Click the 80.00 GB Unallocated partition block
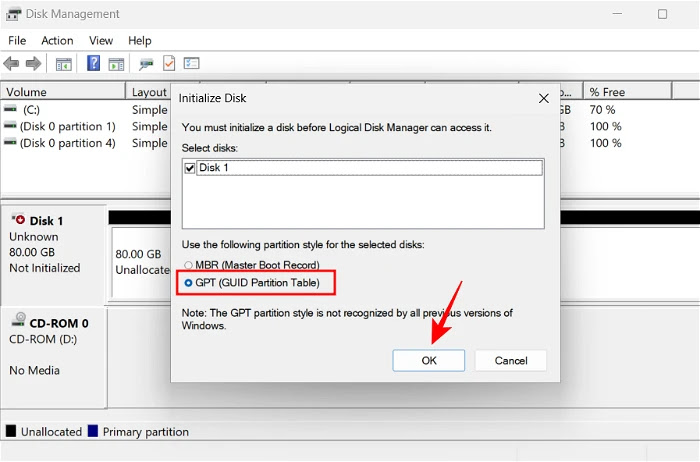Viewport: 700px width, 462px height. [142, 262]
